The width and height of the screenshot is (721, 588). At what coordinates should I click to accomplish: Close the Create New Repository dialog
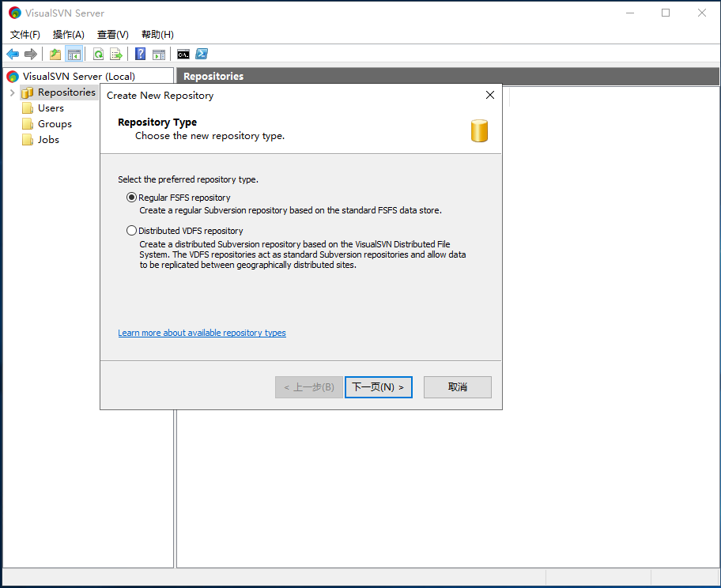(490, 95)
